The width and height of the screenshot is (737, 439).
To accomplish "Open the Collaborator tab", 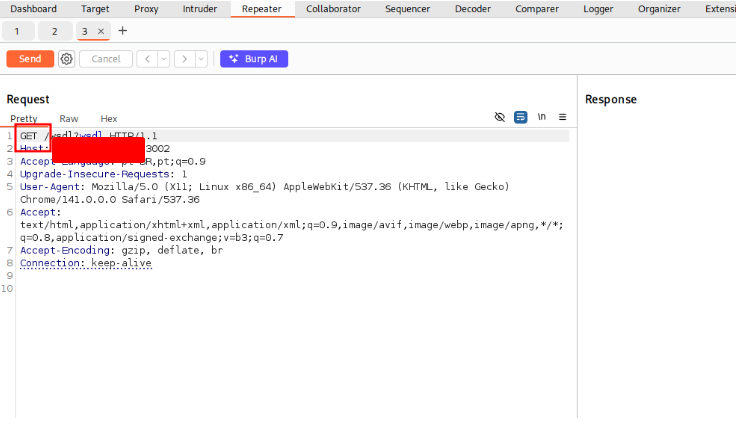I will point(334,9).
